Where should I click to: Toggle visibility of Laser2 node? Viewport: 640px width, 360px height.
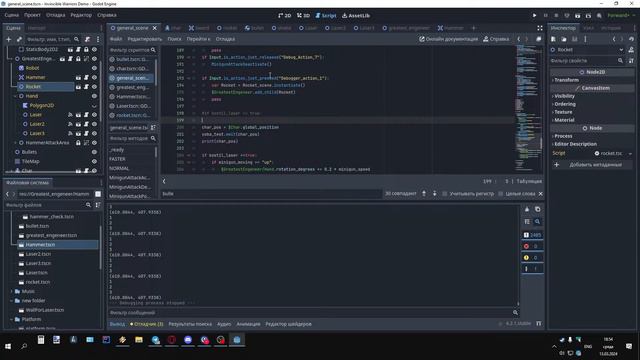click(94, 124)
